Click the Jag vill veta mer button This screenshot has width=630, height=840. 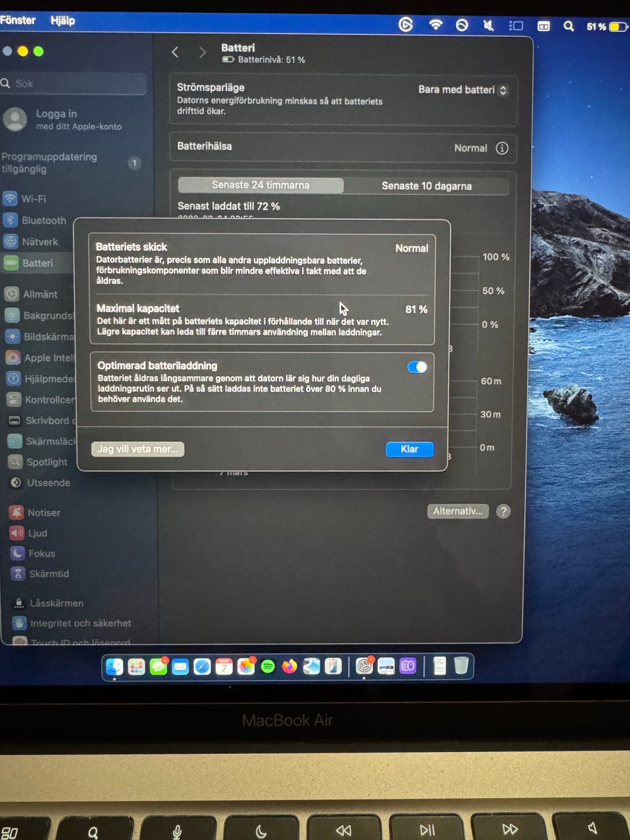138,449
